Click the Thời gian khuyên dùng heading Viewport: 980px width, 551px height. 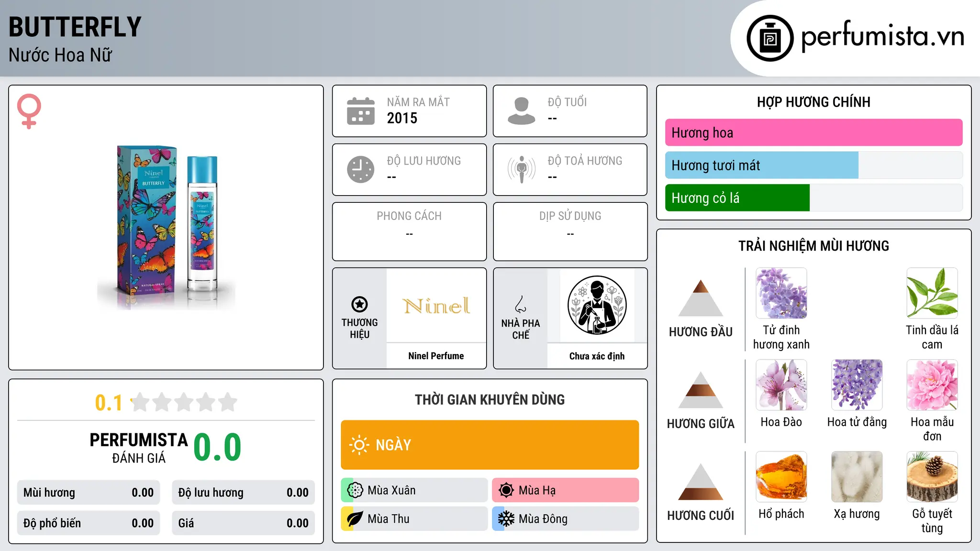490,399
